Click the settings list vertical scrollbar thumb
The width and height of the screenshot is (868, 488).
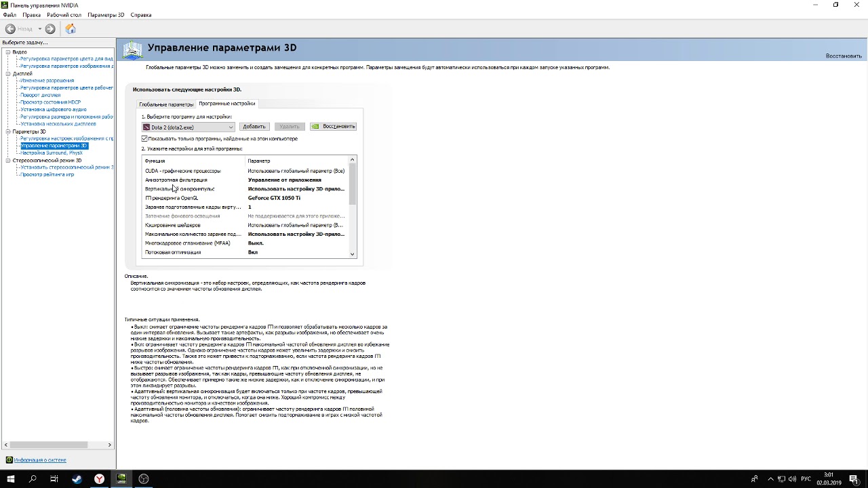pos(352,184)
